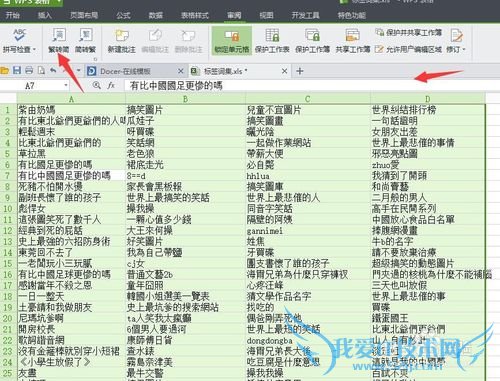Viewport: 500px width, 381px height.
Task: Click the zoom magnifier icon by formula bar
Action: (x=96, y=86)
